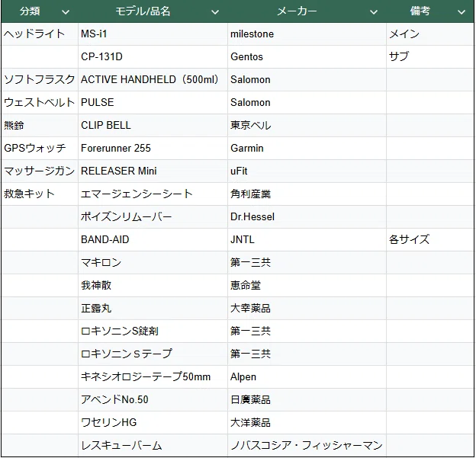Click the 救急キット category cell

(40, 194)
